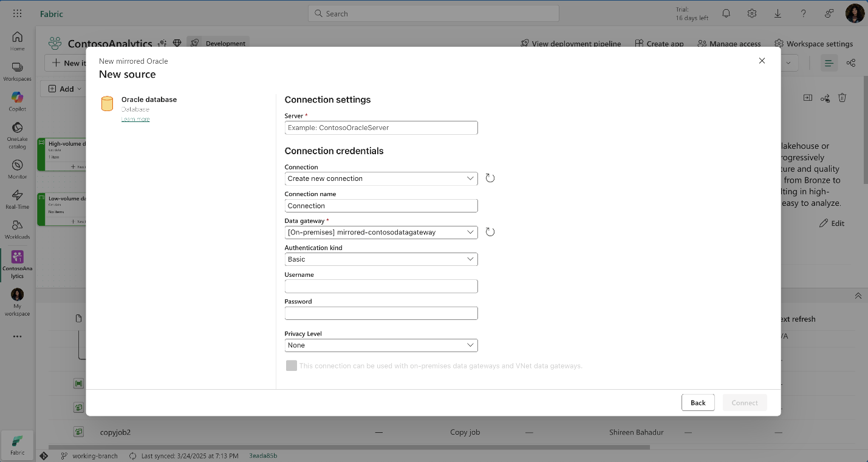Viewport: 868px width, 462px height.
Task: Refresh the Connection dropdown list
Action: (490, 178)
